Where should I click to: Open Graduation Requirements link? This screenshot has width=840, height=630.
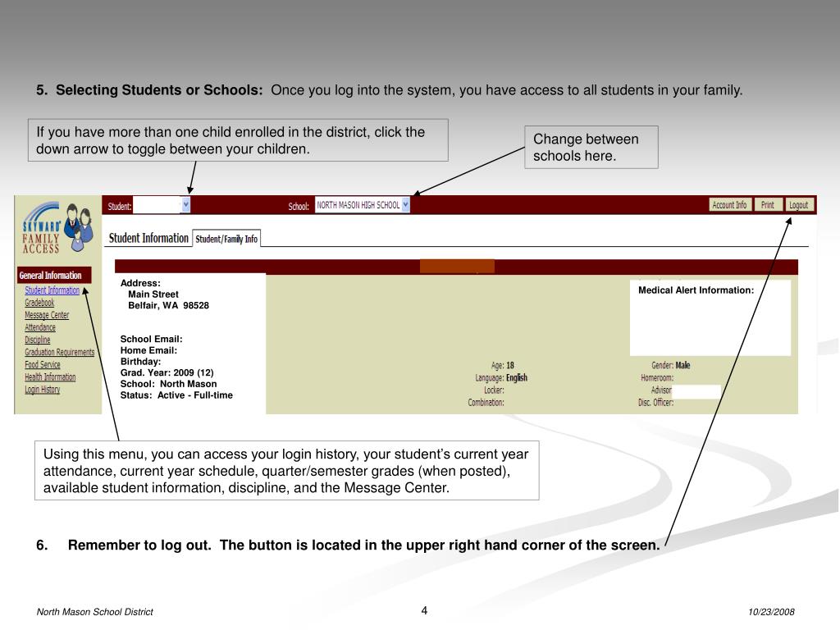click(59, 352)
